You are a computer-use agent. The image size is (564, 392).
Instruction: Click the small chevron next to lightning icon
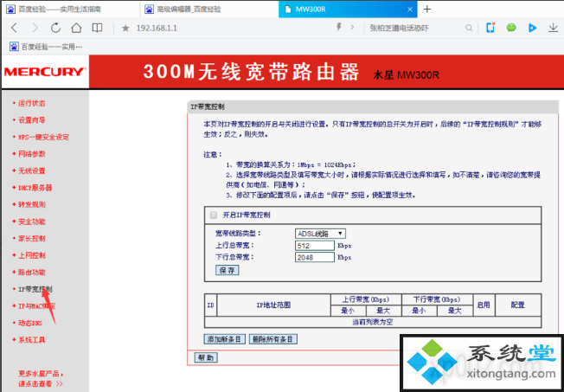pyautogui.click(x=352, y=27)
